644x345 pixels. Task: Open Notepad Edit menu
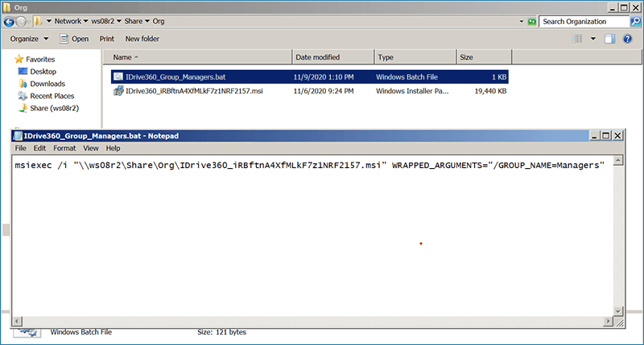(39, 148)
